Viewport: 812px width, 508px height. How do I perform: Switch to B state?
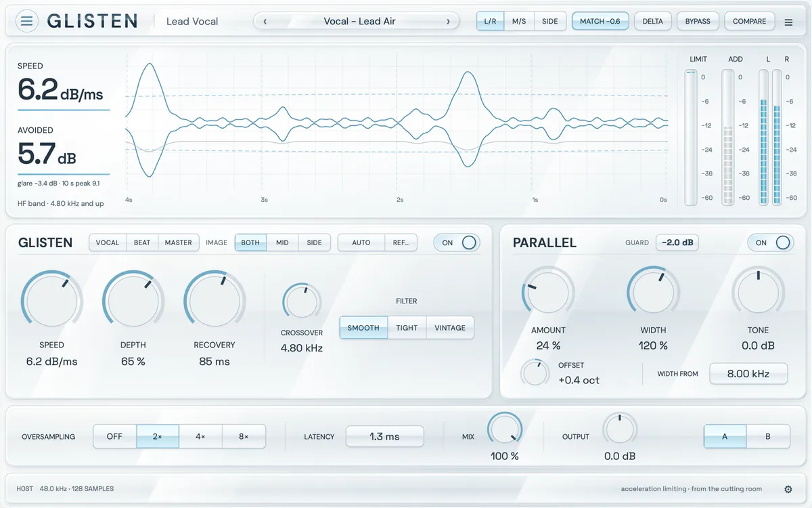[768, 436]
